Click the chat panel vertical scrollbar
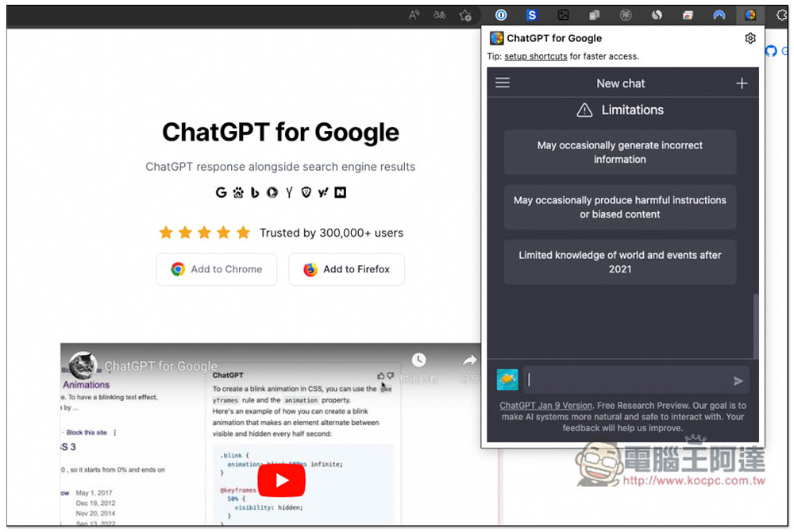 (x=756, y=326)
